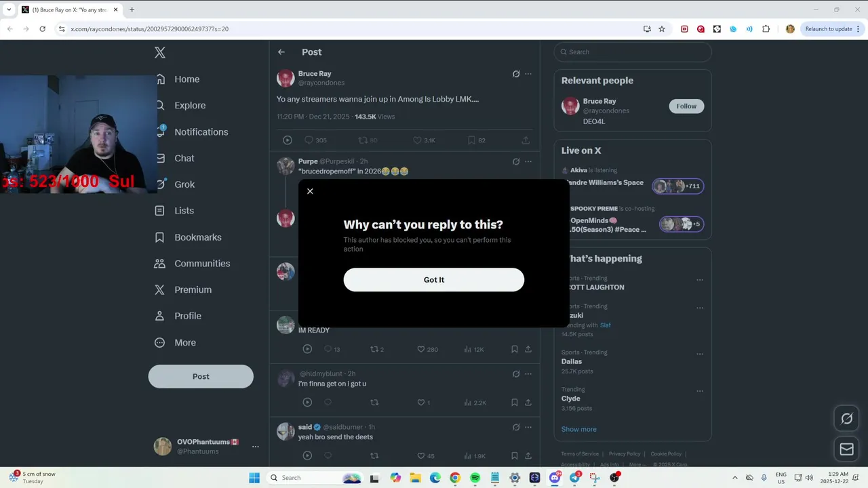The width and height of the screenshot is (868, 488).
Task: Follow Bruce Ray in Relevant people
Action: click(x=686, y=106)
